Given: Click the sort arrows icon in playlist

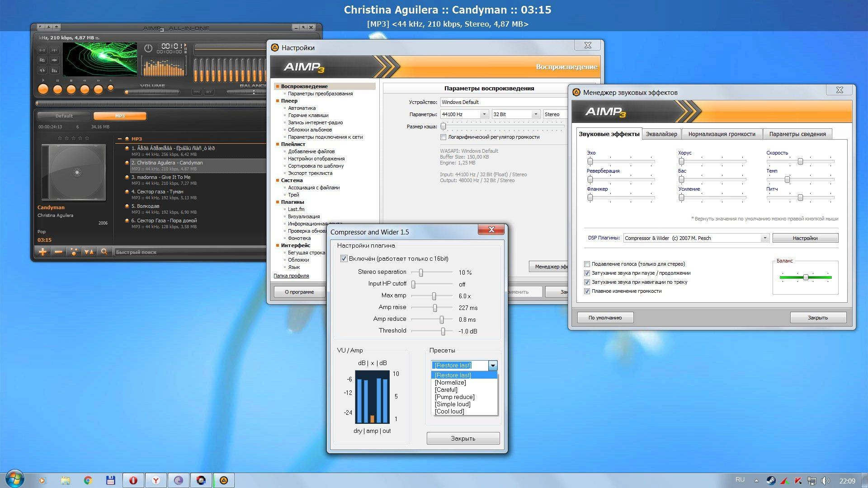Looking at the screenshot, I should pyautogui.click(x=89, y=252).
